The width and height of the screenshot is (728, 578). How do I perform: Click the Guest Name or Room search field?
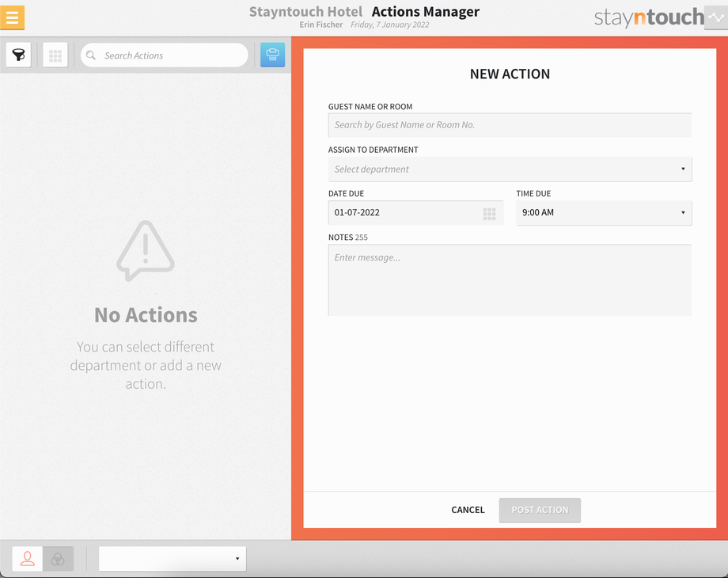510,125
